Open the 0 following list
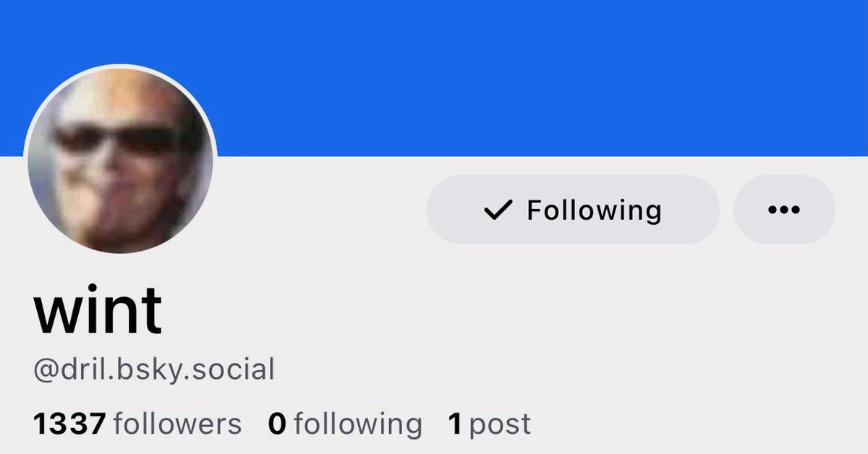868x454 pixels. click(345, 424)
